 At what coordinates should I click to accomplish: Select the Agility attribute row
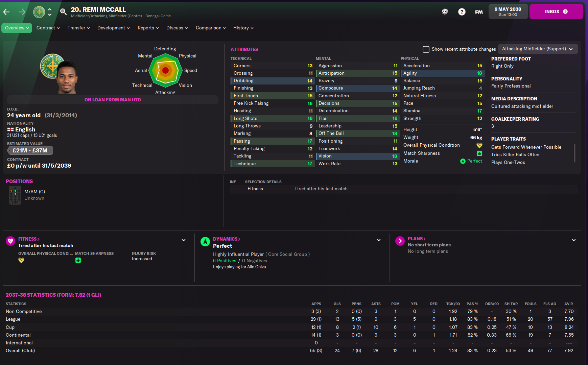coord(443,73)
